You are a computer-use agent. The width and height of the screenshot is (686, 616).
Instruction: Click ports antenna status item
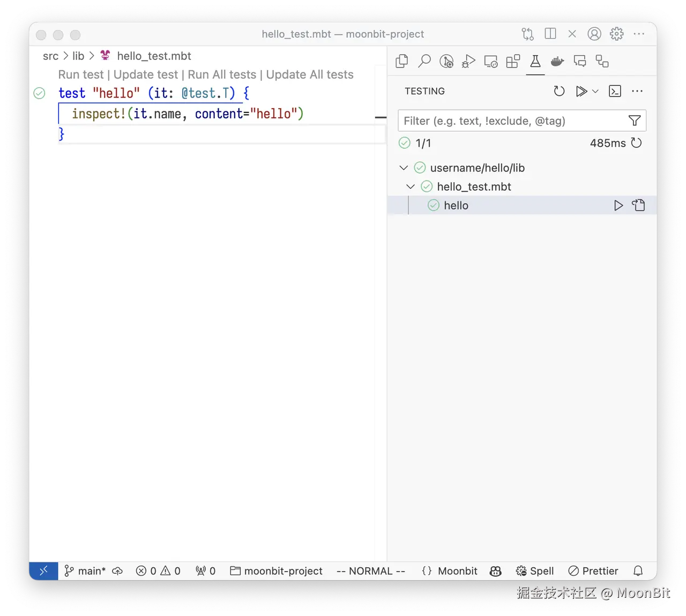pyautogui.click(x=205, y=571)
